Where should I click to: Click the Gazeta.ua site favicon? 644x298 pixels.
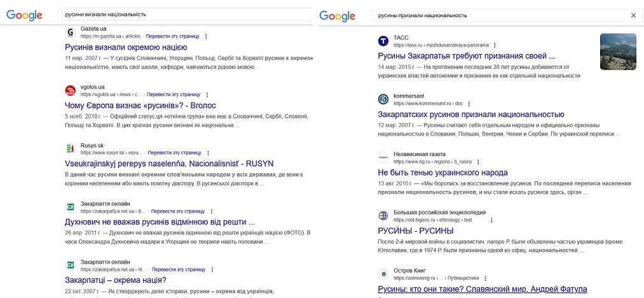pyautogui.click(x=71, y=32)
